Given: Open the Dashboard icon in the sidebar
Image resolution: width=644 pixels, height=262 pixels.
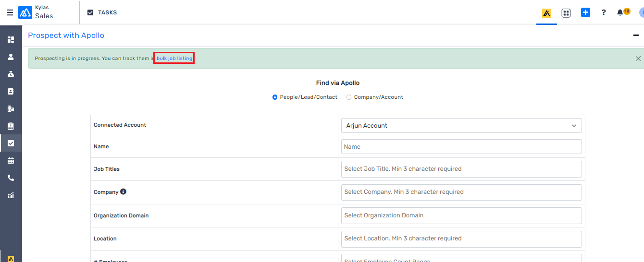Looking at the screenshot, I should click(x=11, y=39).
